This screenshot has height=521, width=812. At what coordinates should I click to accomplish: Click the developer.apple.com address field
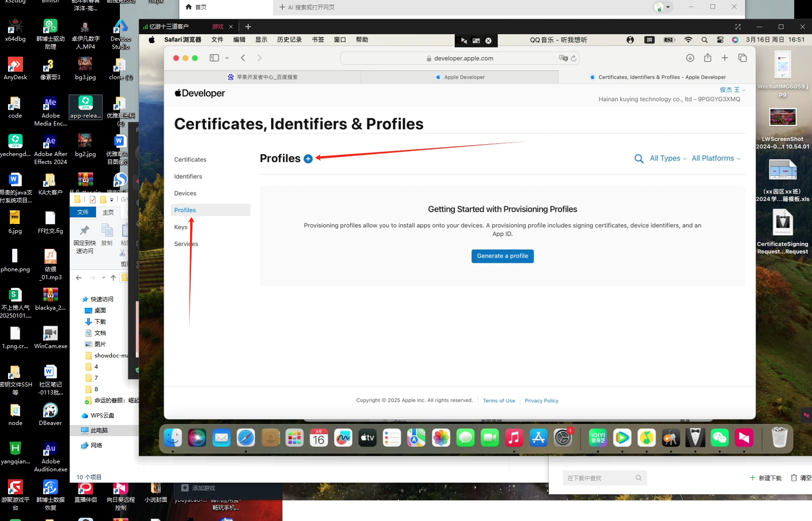460,59
